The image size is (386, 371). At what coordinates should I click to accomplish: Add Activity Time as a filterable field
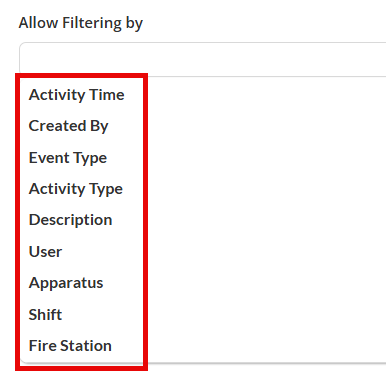[77, 95]
